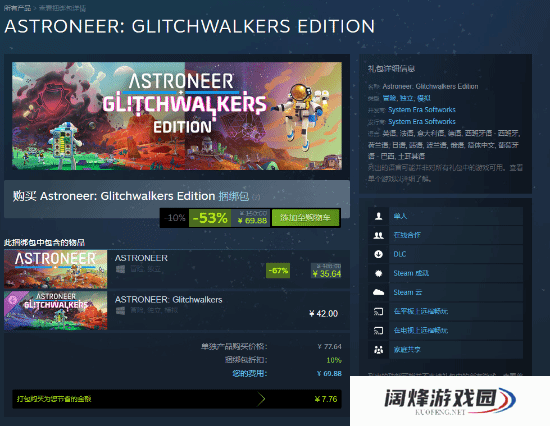This screenshot has height=426, width=550.
Task: Click the DLC download icon
Action: (378, 254)
